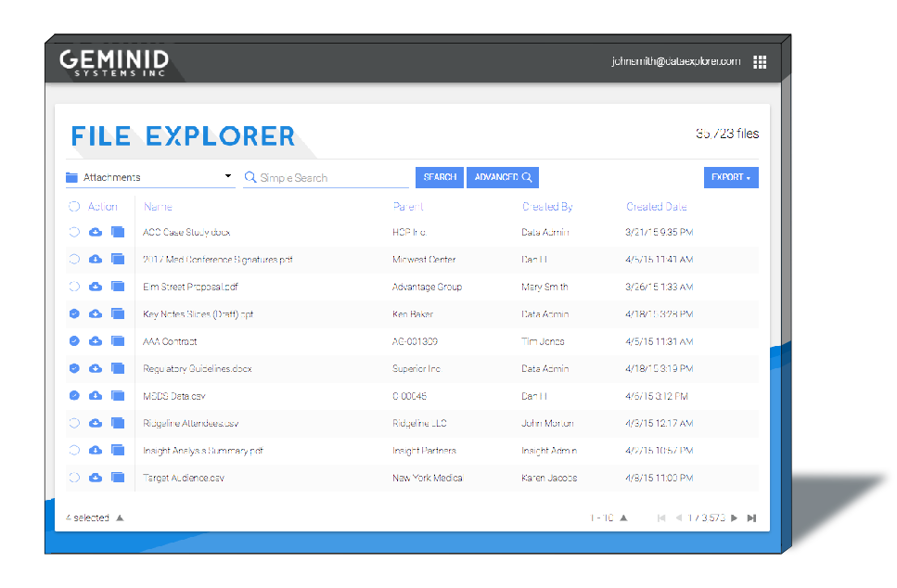The height and width of the screenshot is (588, 897).
Task: Download ACC Case Study.docx via its cloud icon
Action: point(96,232)
